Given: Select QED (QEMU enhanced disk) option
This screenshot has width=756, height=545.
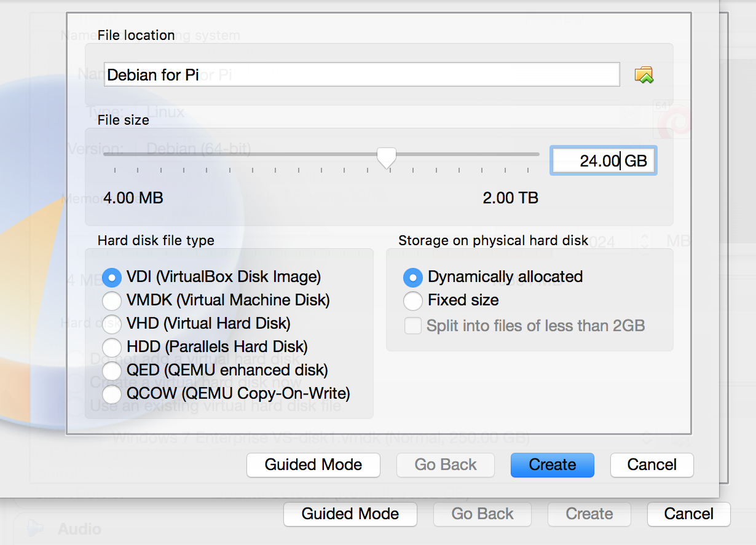Looking at the screenshot, I should pyautogui.click(x=112, y=370).
